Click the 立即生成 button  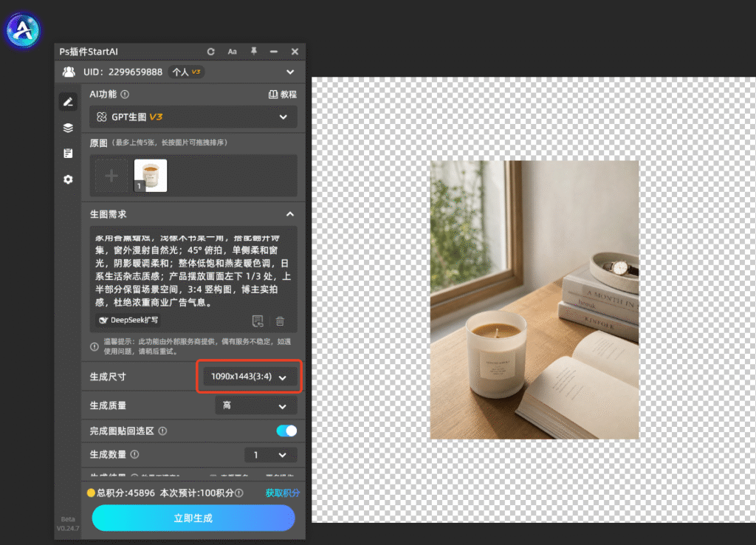click(x=193, y=518)
